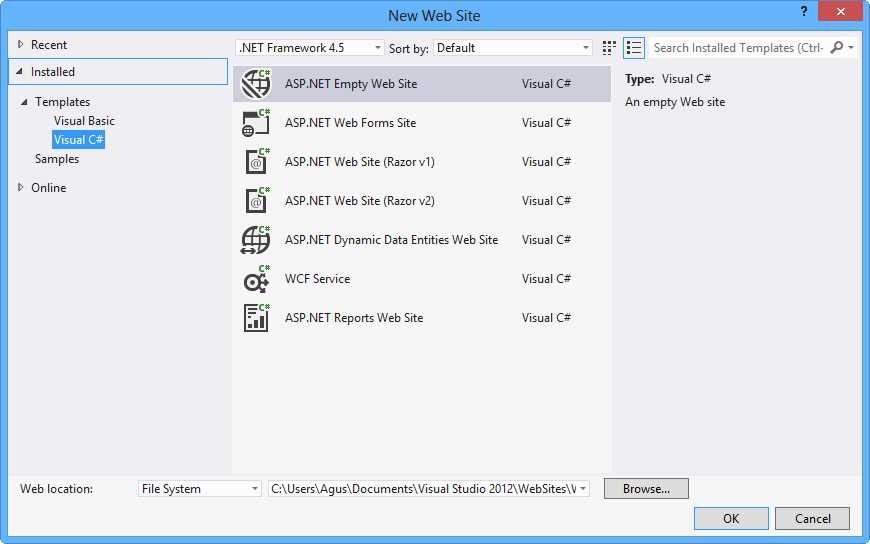Select the Samples tree item
Viewport: 870px width, 544px height.
click(57, 159)
